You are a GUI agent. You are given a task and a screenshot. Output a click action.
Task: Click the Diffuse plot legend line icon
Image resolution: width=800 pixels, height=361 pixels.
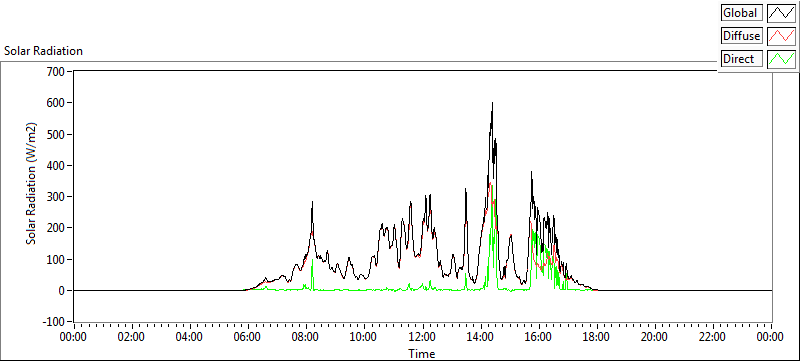pos(781,36)
